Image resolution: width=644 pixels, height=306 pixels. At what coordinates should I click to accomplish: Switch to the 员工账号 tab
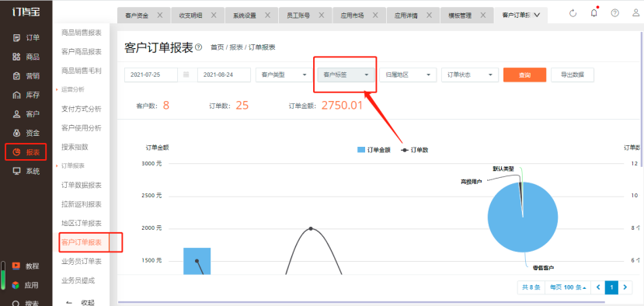click(298, 16)
